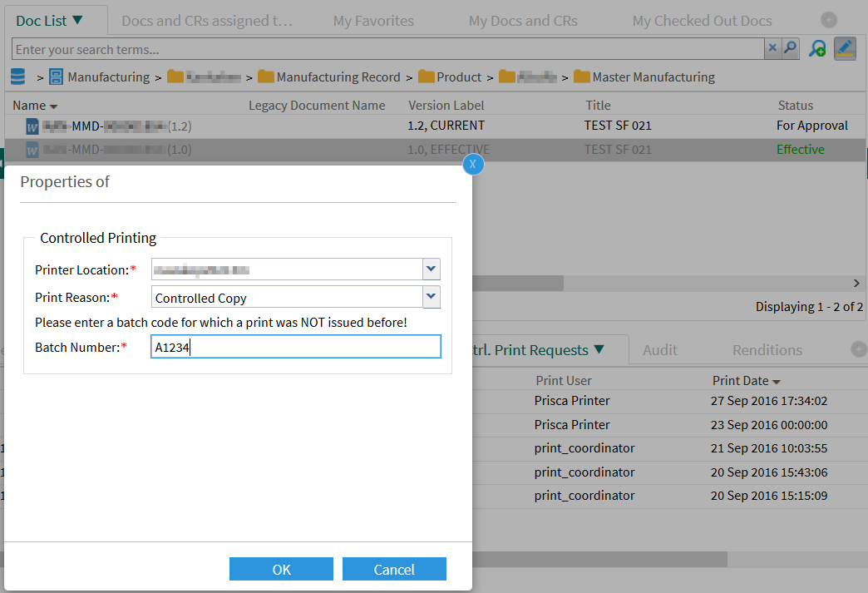This screenshot has height=593, width=868.
Task: Select the blue pencil edit icon
Action: pos(845,48)
